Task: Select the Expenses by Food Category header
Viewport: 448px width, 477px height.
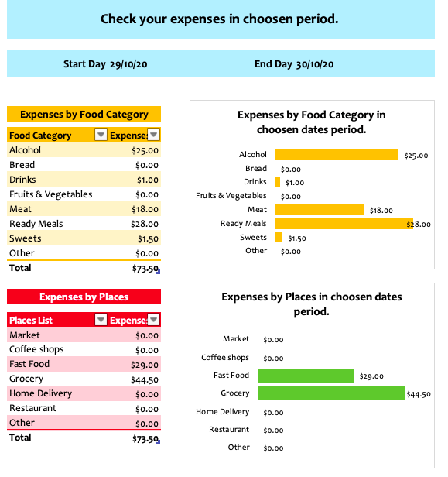Action: (84, 114)
